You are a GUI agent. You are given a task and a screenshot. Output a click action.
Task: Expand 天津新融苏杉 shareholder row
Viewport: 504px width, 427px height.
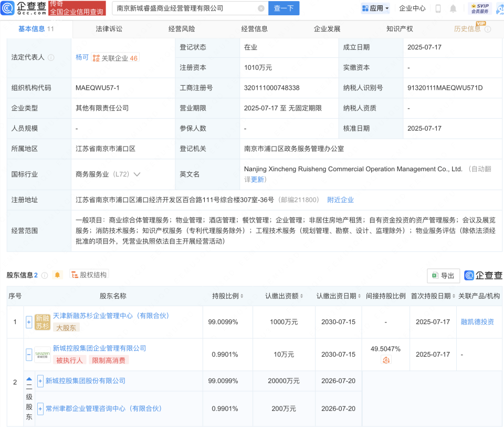click(x=29, y=322)
